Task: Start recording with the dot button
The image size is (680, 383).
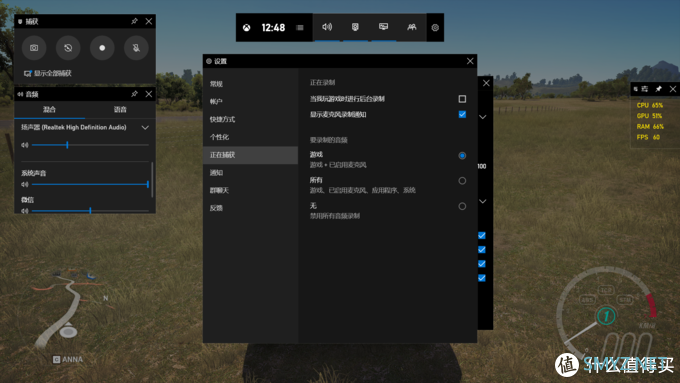Action: click(x=102, y=48)
